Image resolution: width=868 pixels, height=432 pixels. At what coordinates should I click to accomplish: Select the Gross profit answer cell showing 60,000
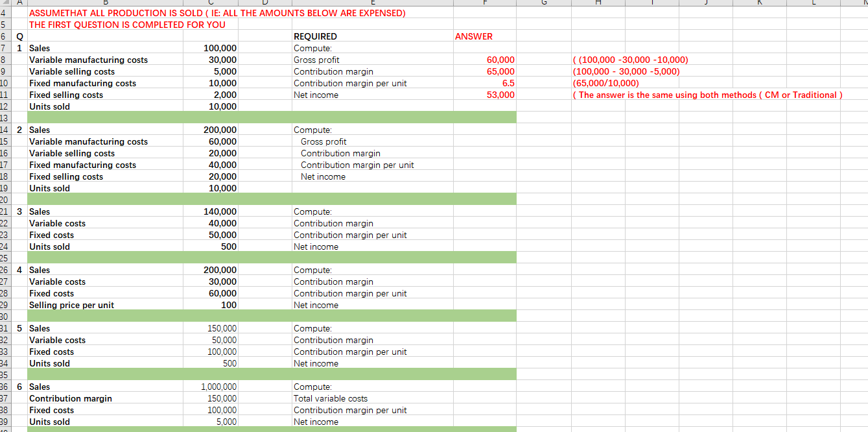click(x=496, y=60)
